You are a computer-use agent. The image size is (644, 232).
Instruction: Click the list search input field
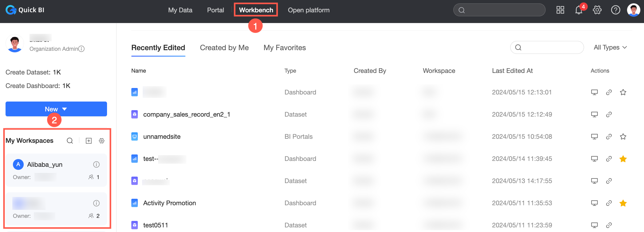[551, 47]
